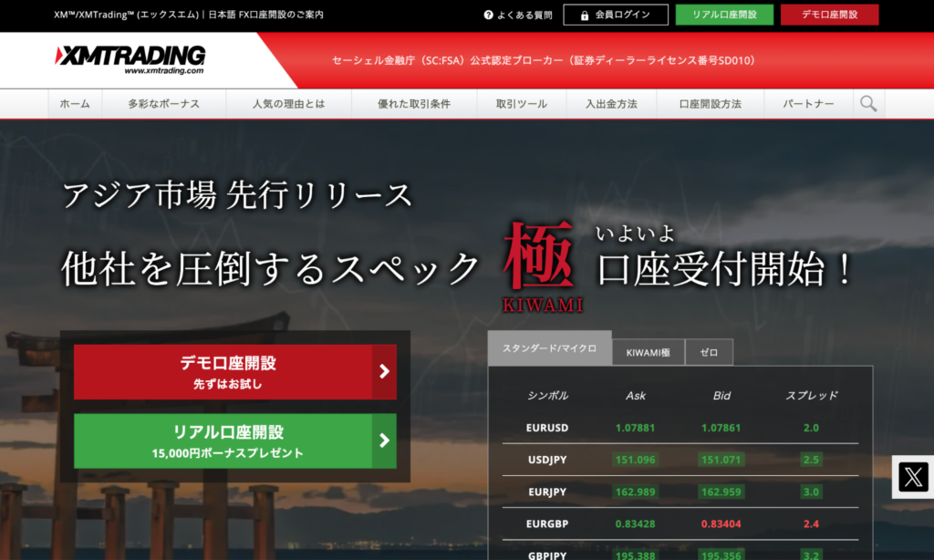The height and width of the screenshot is (560, 934).
Task: Click the 極 KIWAMI logo graphic
Action: coord(542,266)
